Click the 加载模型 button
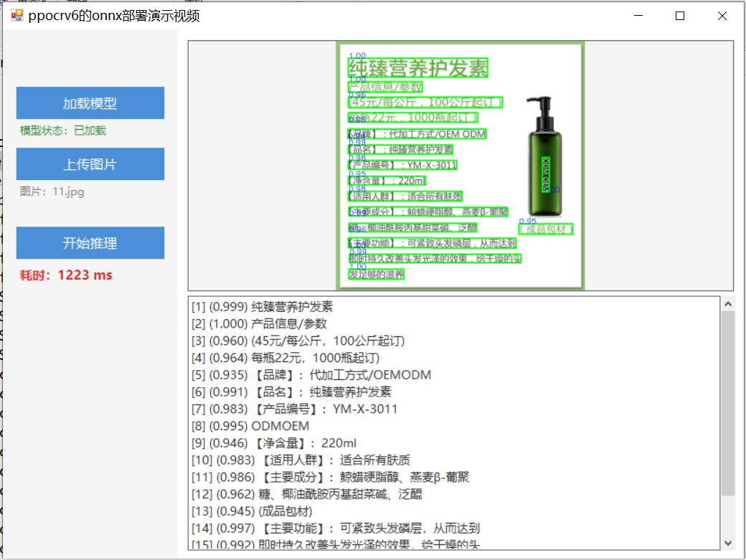This screenshot has width=746, height=560. pyautogui.click(x=90, y=103)
